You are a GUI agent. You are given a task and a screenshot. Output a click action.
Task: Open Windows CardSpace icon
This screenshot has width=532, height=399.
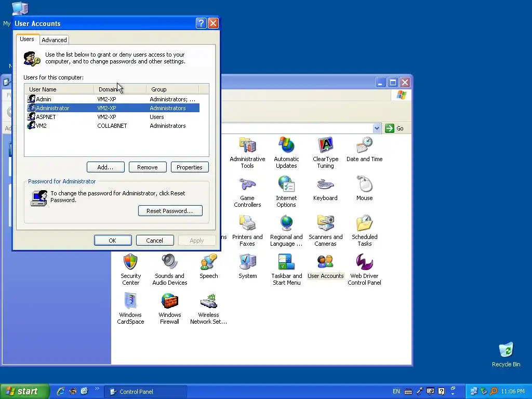click(x=130, y=309)
